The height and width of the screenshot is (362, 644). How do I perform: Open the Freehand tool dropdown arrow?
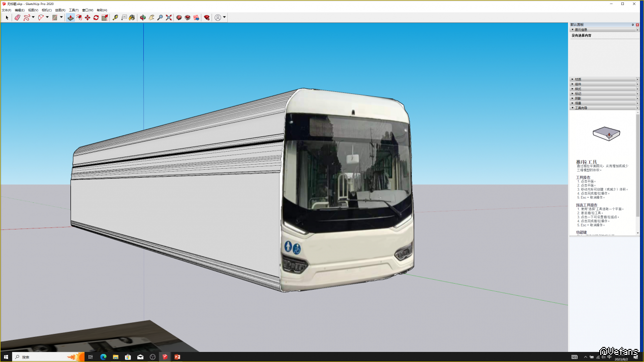[x=33, y=18]
